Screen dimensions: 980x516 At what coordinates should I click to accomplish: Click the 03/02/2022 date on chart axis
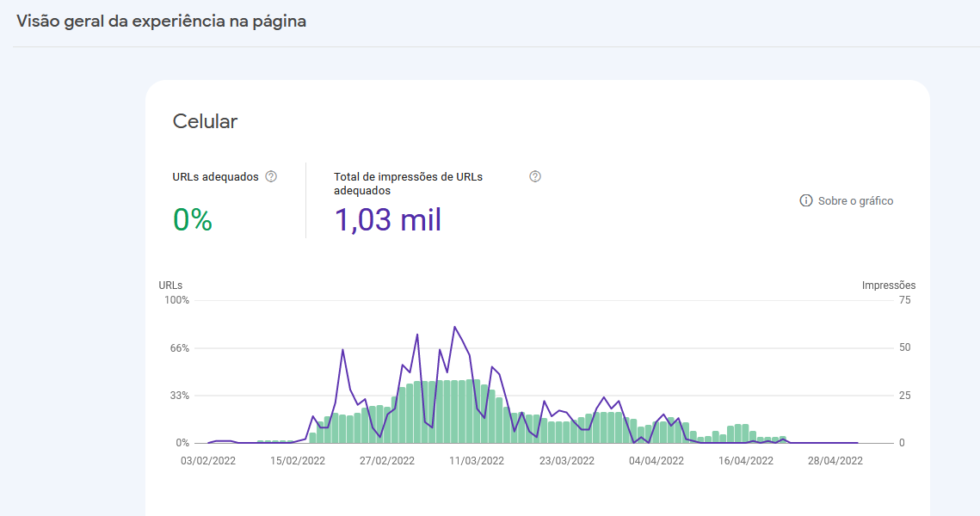[207, 460]
